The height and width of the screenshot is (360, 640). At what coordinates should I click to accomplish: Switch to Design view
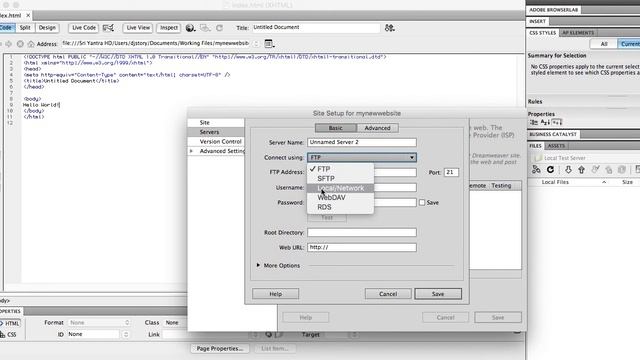pos(47,28)
